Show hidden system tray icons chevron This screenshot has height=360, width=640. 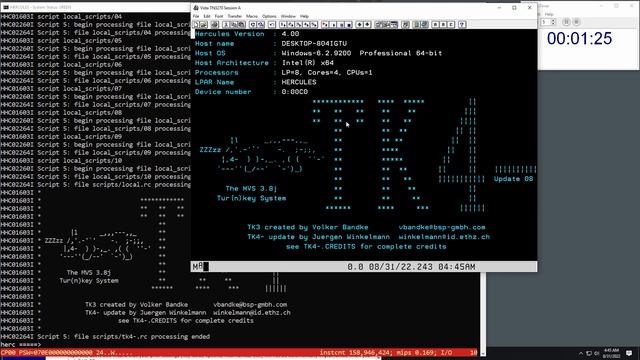pos(581,353)
